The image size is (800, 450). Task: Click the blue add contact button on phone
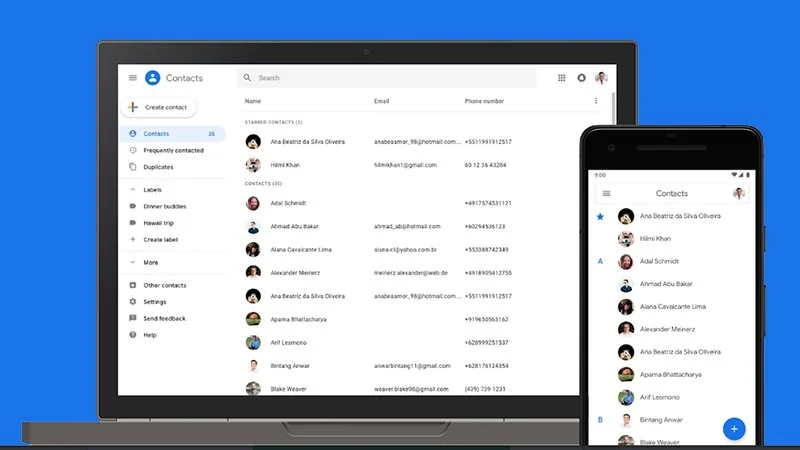click(x=734, y=429)
